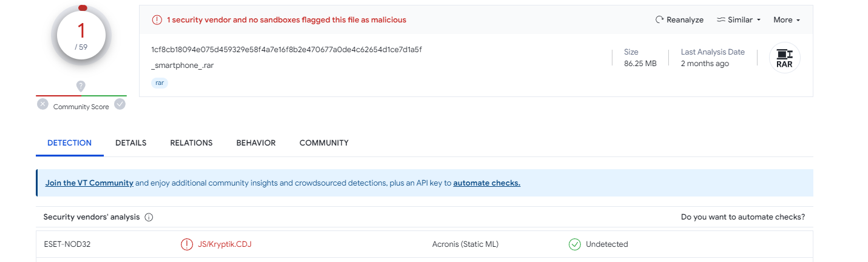Click the red alert icon in malicious banner

157,20
